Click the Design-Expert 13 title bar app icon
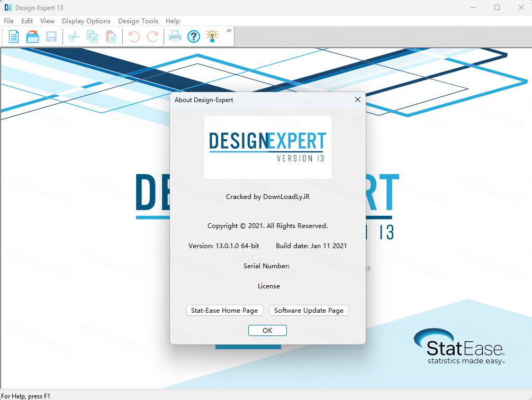The height and width of the screenshot is (400, 532). coord(8,7)
